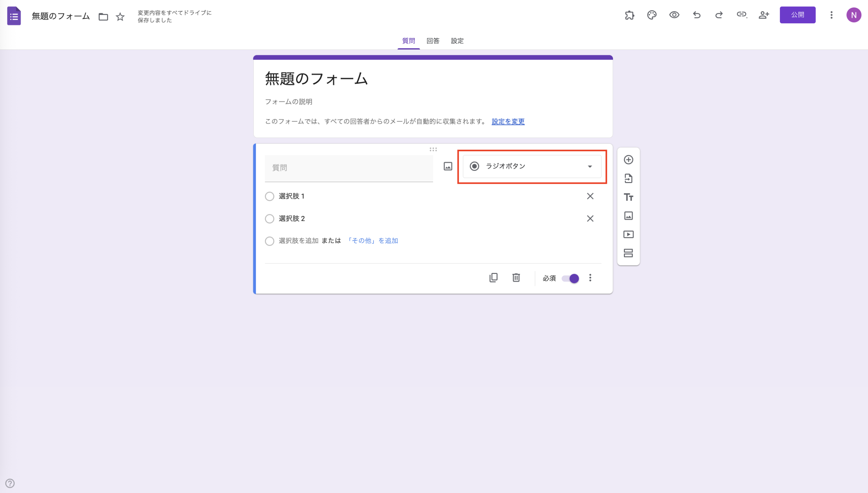Click the 設定を変更 link
The width and height of the screenshot is (868, 493).
(x=507, y=121)
